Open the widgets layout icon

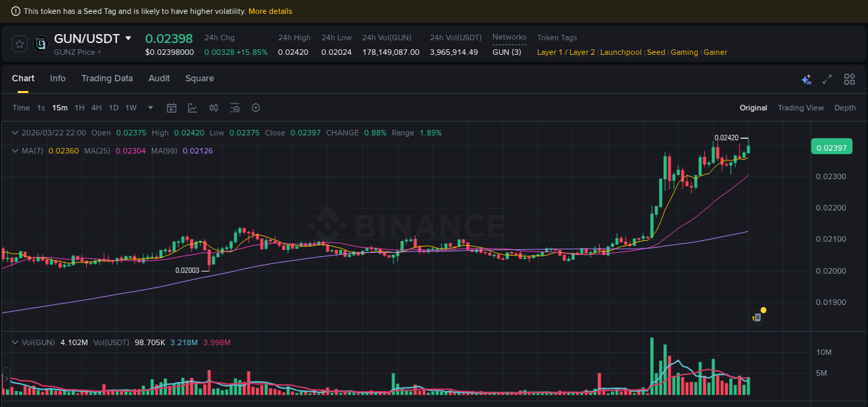[849, 79]
